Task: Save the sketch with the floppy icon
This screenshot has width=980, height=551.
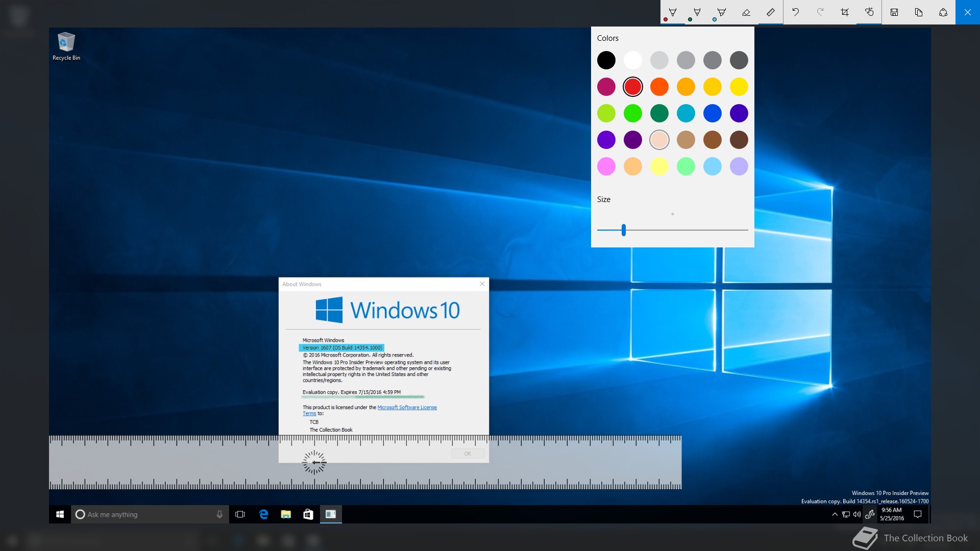Action: [x=894, y=12]
